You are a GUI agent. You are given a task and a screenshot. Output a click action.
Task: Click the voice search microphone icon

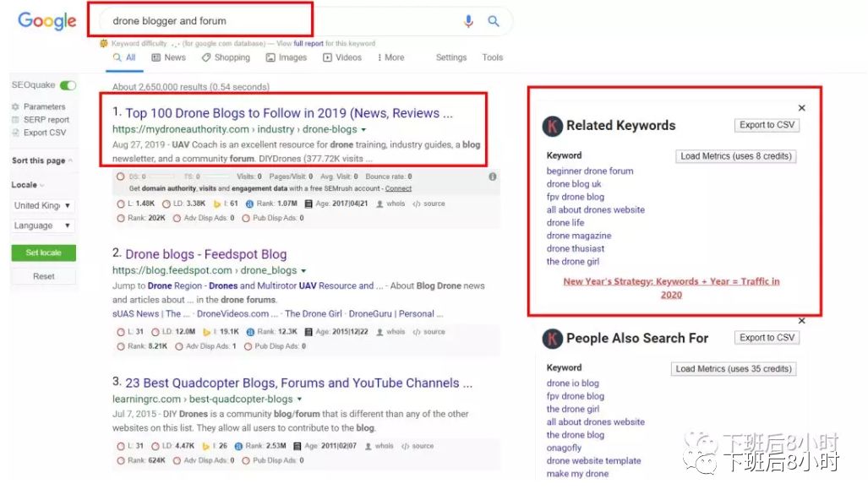click(x=468, y=21)
